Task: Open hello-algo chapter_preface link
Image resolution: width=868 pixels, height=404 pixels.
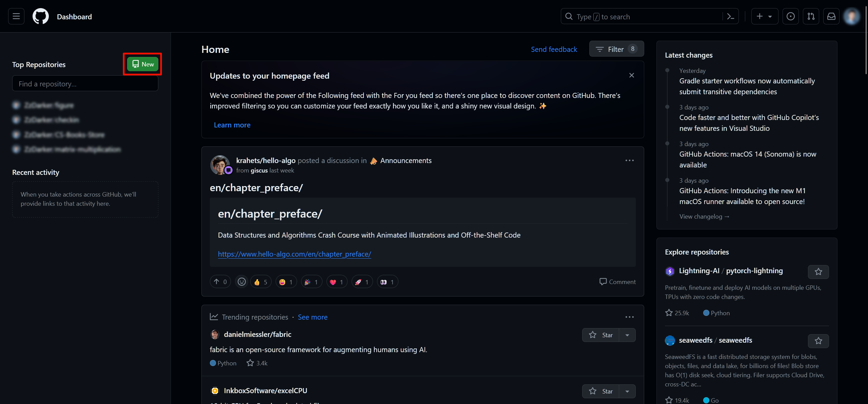Action: 295,254
